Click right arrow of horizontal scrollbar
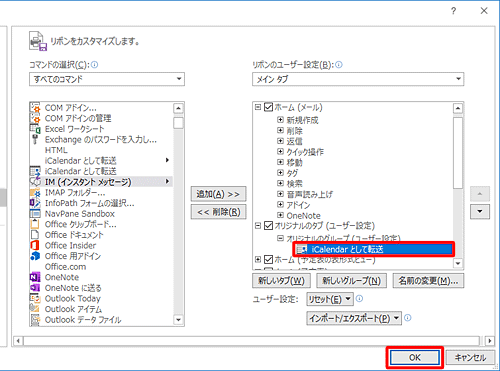Screen dimensions: 500x371 click(490, 341)
